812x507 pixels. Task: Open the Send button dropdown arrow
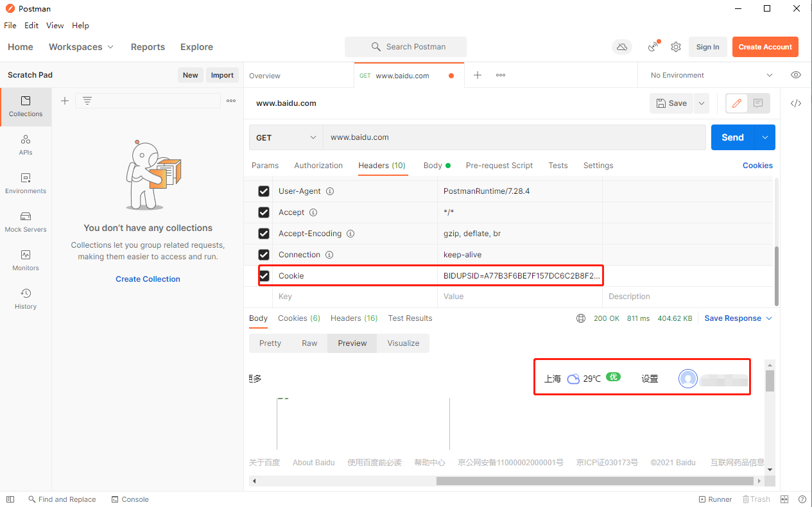(764, 137)
